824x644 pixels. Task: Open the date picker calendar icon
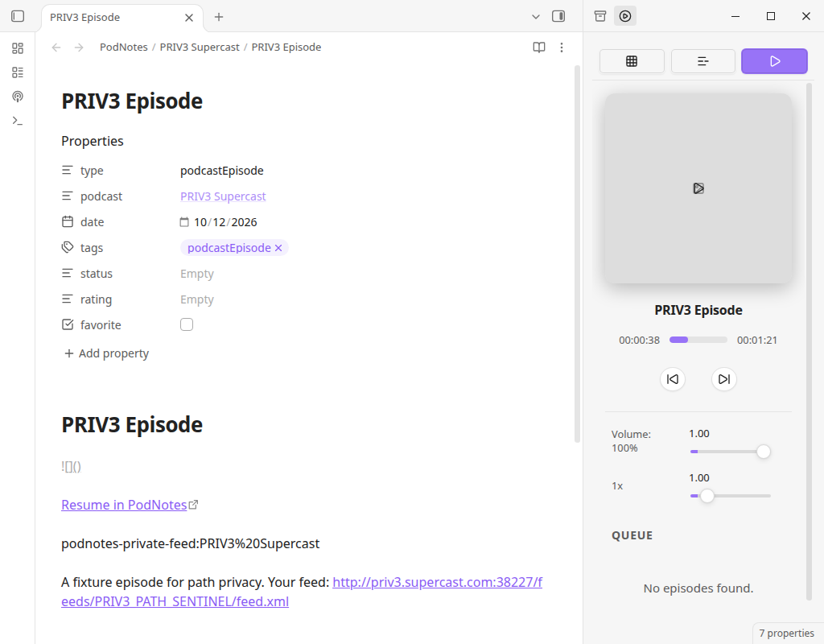(184, 222)
